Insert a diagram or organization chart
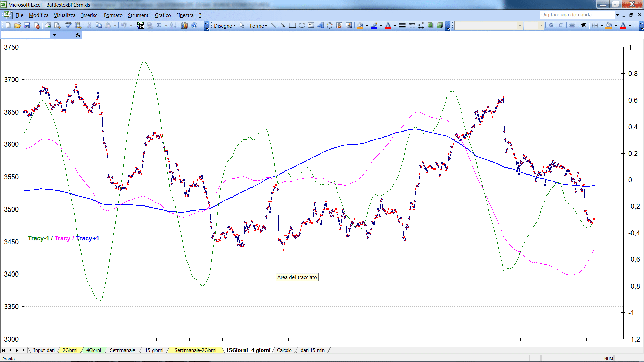Viewport: 644px width, 362px height. [330, 25]
